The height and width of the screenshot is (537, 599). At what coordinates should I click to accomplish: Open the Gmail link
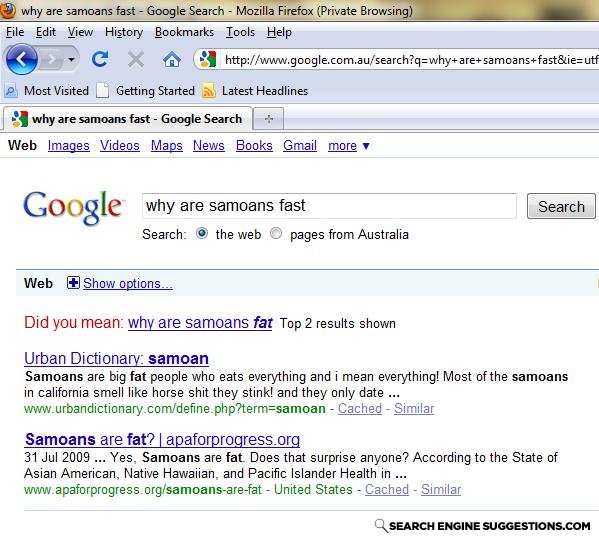pos(300,146)
